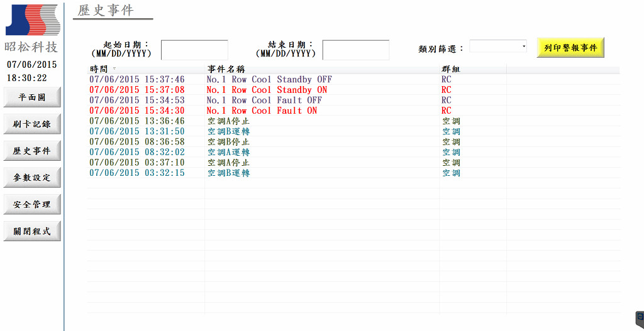This screenshot has width=644, height=331.
Task: Go to the 歷史事件 history page
Action: click(x=33, y=151)
